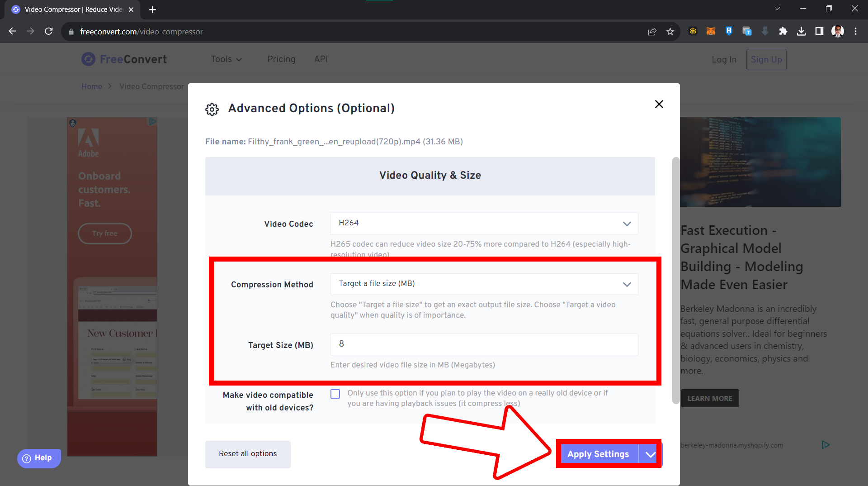
Task: Bookmark the page with the star icon
Action: 670,31
